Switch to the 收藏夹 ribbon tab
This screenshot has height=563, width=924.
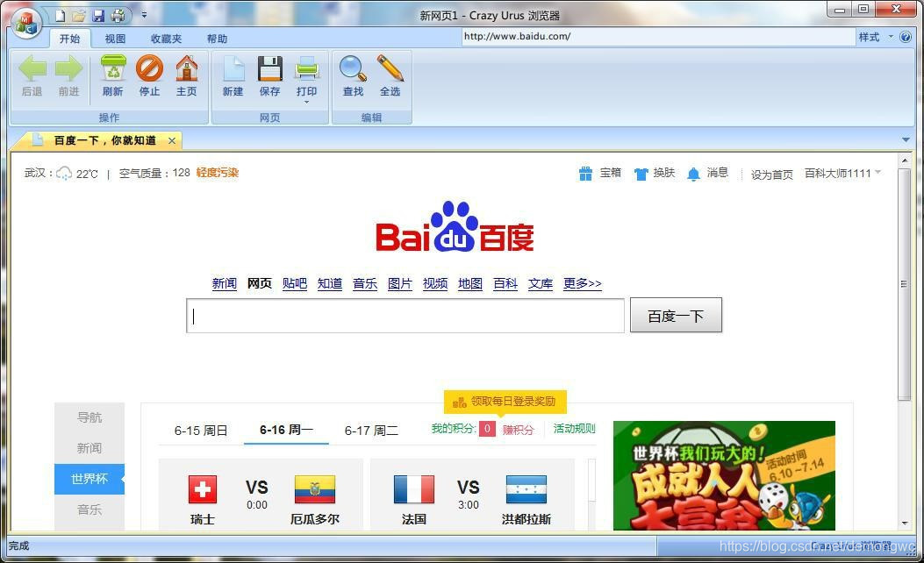pyautogui.click(x=166, y=39)
